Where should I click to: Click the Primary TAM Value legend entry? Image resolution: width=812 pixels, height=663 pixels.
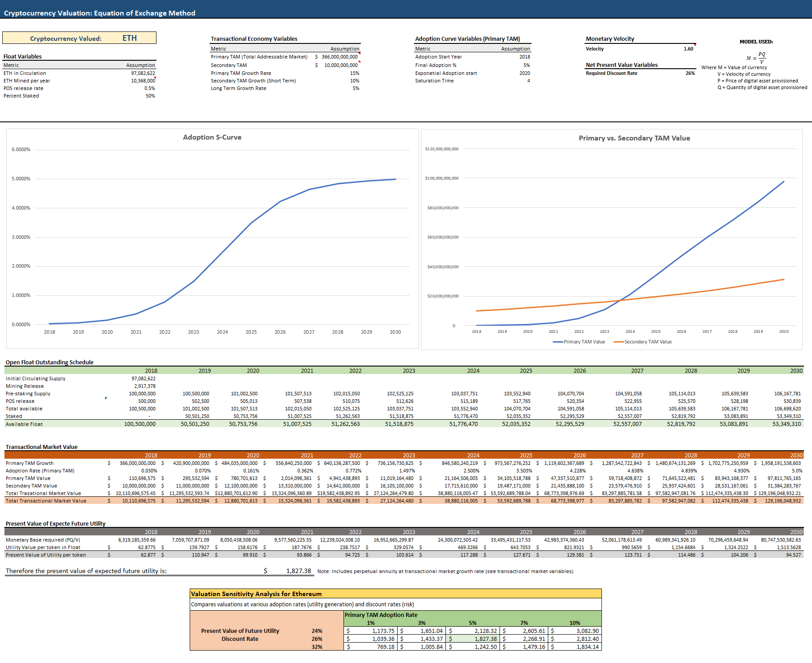[579, 342]
